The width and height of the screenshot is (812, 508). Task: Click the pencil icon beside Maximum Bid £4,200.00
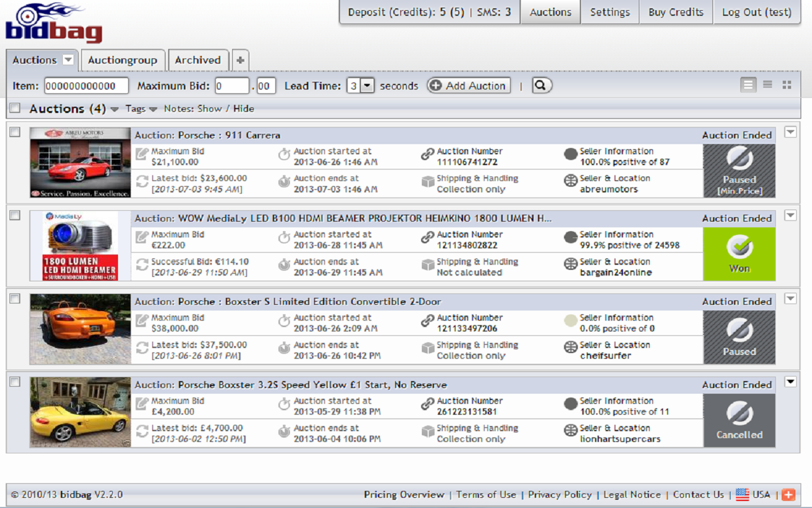click(x=142, y=404)
